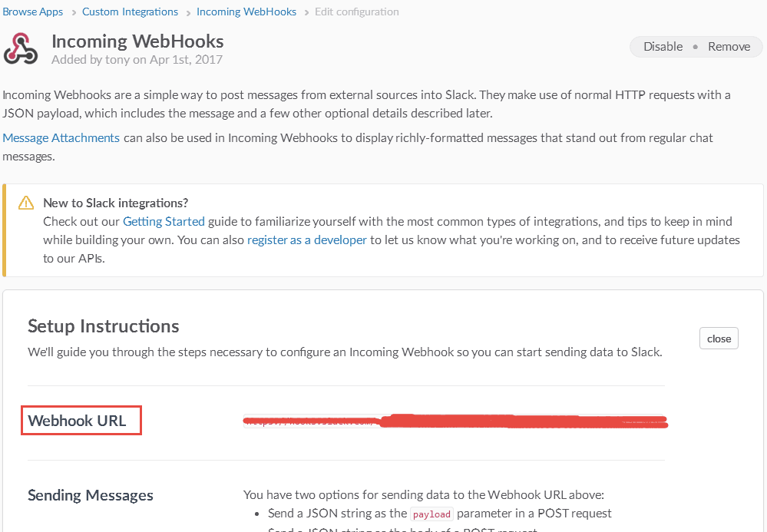Click the Added by tony subtitle text
This screenshot has height=532, width=767.
137,60
